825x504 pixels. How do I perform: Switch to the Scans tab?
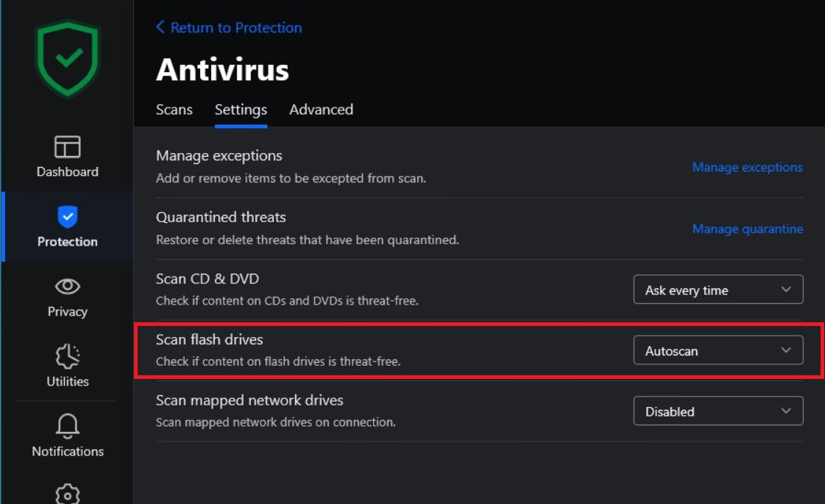click(174, 110)
